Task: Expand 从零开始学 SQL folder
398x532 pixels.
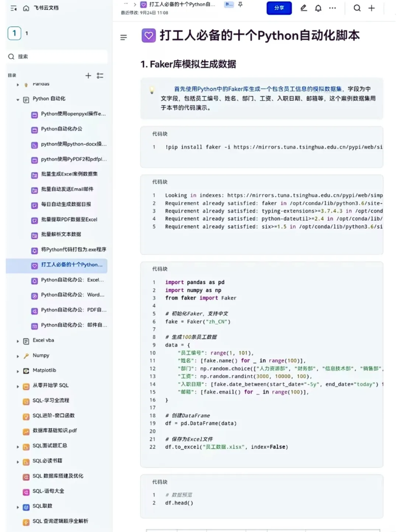Action: pyautogui.click(x=18, y=386)
